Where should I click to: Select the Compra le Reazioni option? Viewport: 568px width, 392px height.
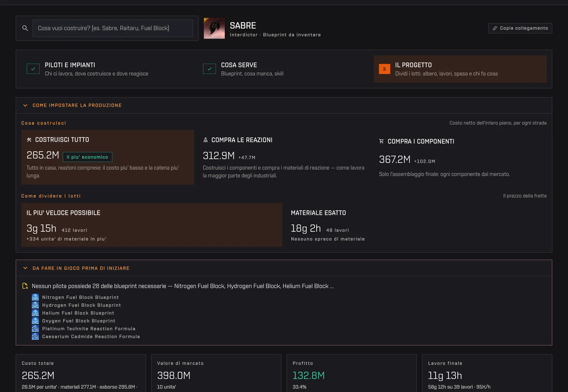pyautogui.click(x=284, y=157)
